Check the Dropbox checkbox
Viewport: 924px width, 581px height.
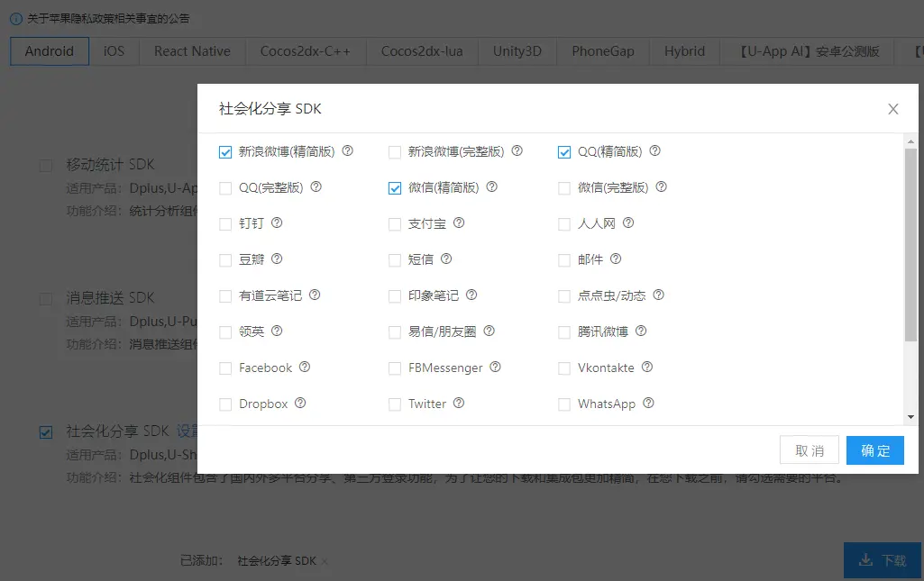pos(225,404)
